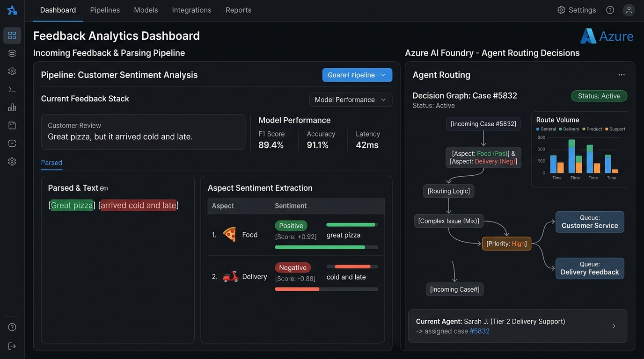Click the 'Decision Graph: Case #5832' heading

point(465,96)
